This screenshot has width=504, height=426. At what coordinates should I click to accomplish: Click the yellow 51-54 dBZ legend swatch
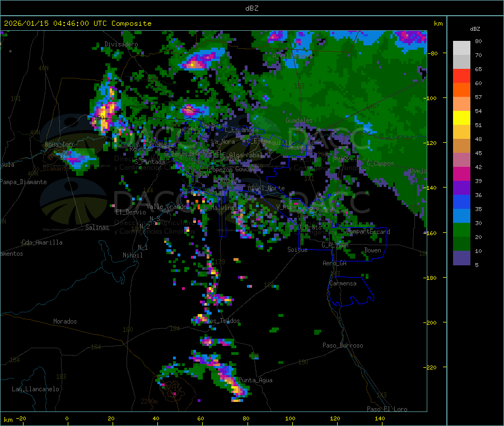point(461,118)
